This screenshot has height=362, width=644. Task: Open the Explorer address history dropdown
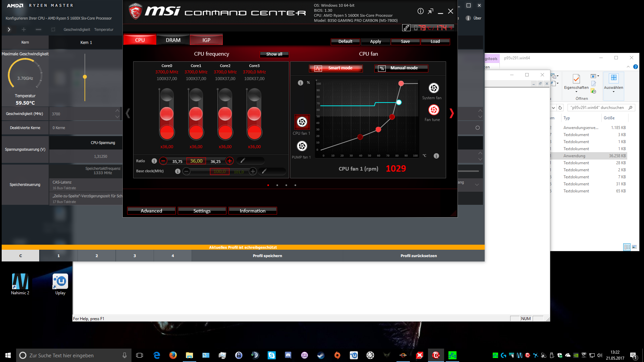coord(553,108)
